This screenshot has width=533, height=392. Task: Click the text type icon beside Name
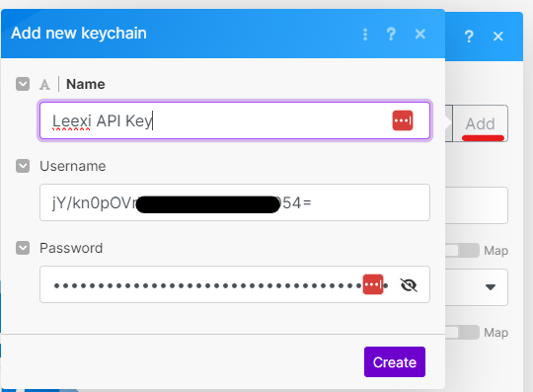tap(44, 84)
